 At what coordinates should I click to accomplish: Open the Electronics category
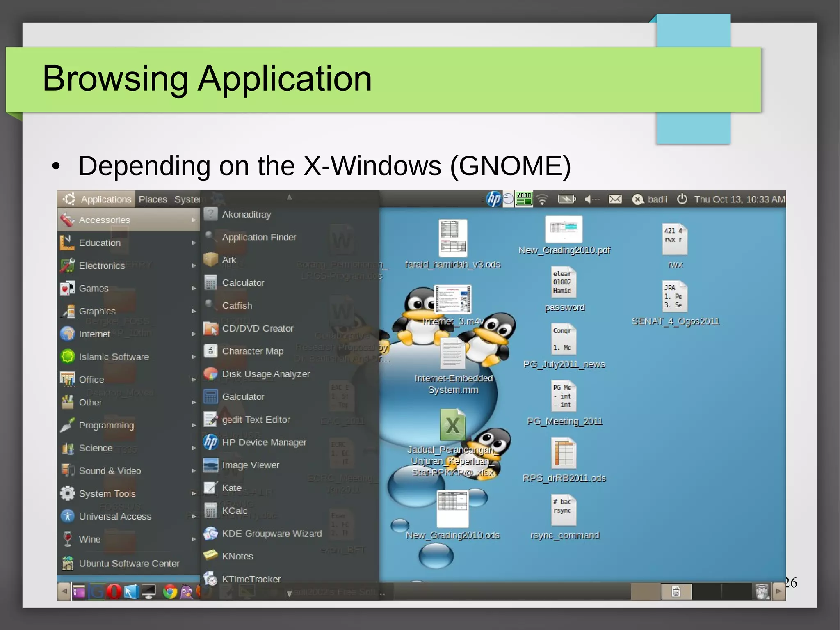(128, 266)
